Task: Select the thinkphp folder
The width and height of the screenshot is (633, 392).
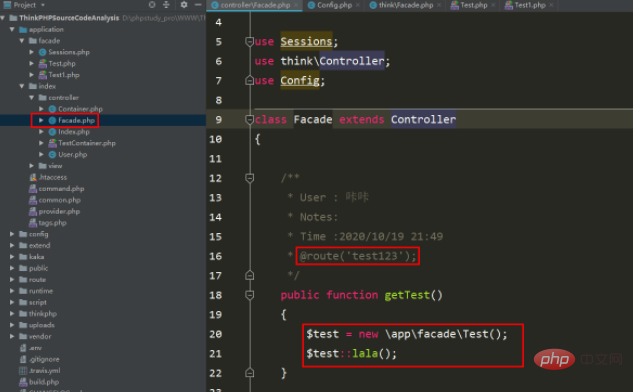Action: pyautogui.click(x=43, y=313)
